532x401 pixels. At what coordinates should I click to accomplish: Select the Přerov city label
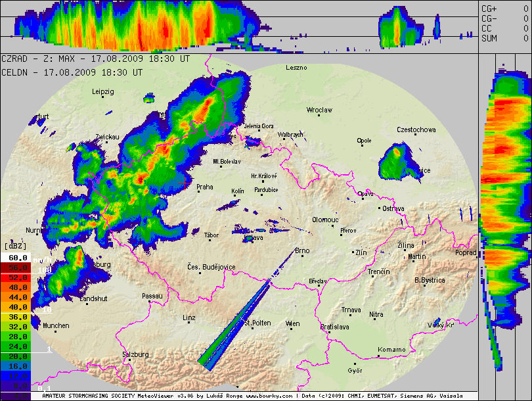point(349,231)
